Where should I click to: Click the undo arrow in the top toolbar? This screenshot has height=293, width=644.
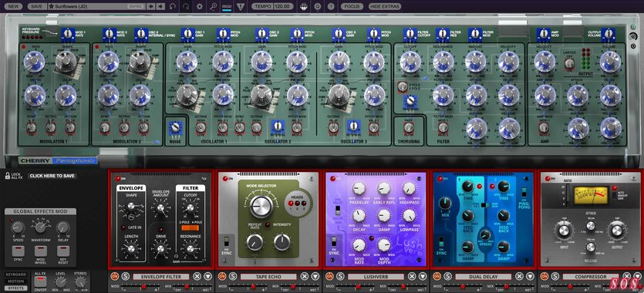point(173,7)
